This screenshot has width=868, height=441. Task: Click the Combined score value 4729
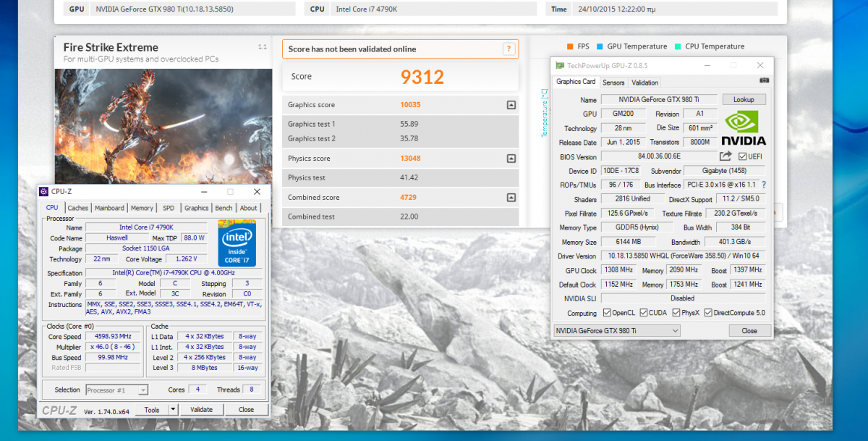(409, 198)
